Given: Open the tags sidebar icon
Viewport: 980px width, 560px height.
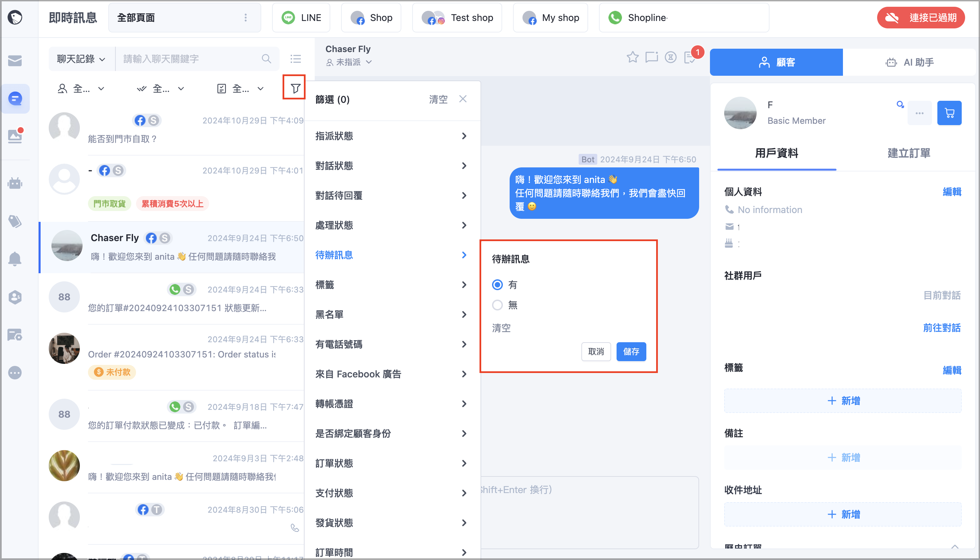Looking at the screenshot, I should click(15, 221).
